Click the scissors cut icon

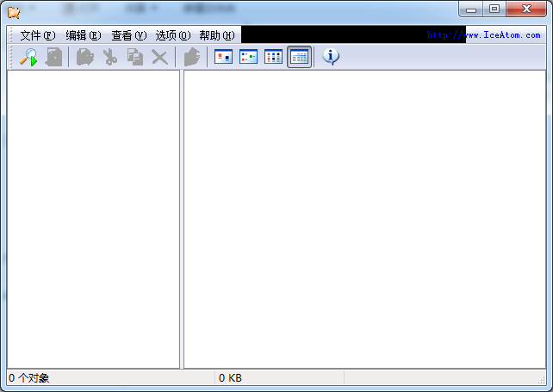pos(109,57)
